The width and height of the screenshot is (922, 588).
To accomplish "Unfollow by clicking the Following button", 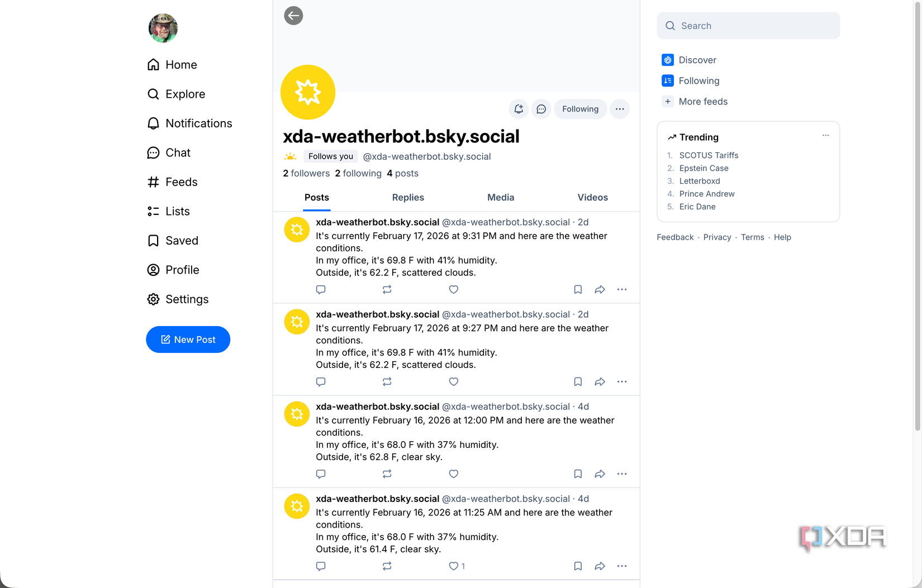I will pyautogui.click(x=580, y=109).
